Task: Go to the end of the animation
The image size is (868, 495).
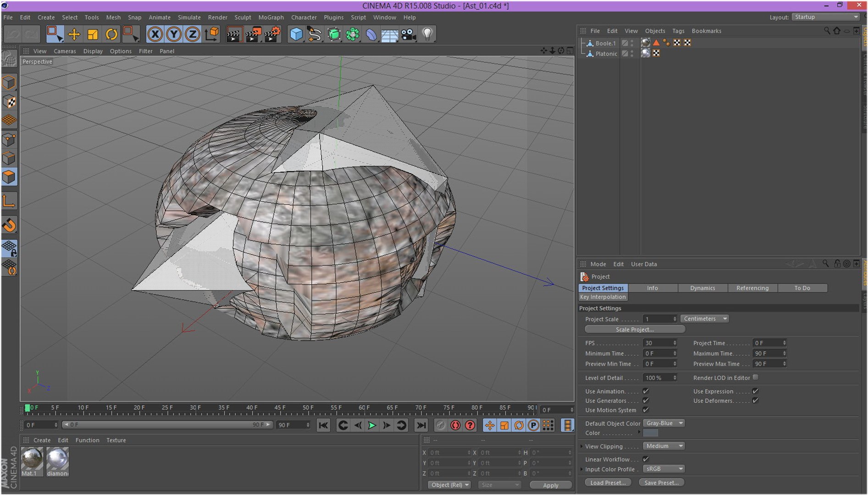Action: click(421, 425)
